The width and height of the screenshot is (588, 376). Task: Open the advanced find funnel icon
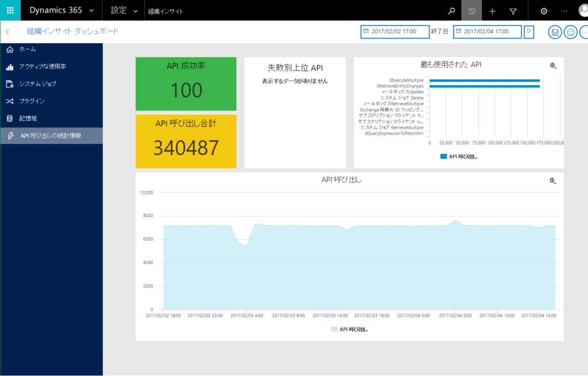[x=513, y=11]
